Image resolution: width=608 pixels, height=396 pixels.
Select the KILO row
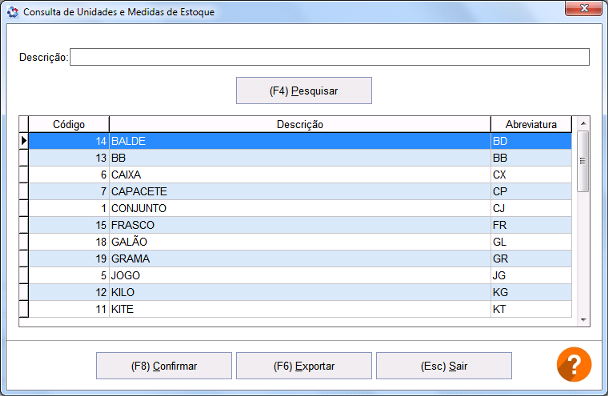click(300, 292)
